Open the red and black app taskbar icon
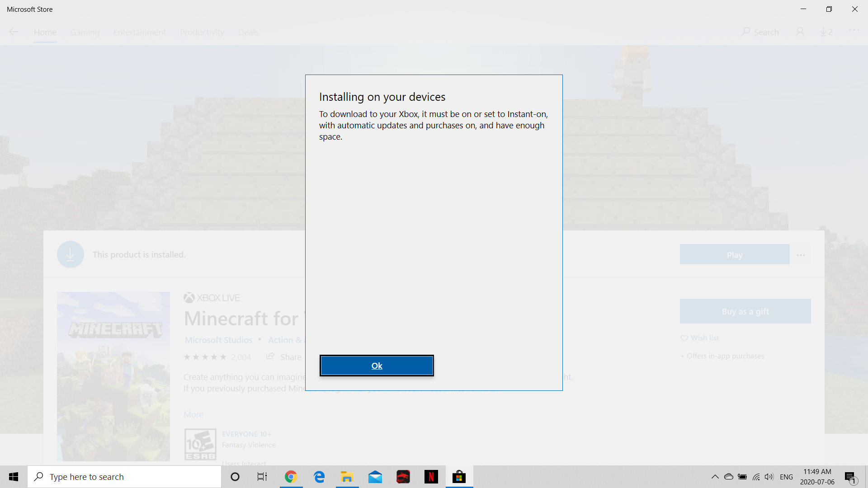This screenshot has width=868, height=488. [403, 477]
